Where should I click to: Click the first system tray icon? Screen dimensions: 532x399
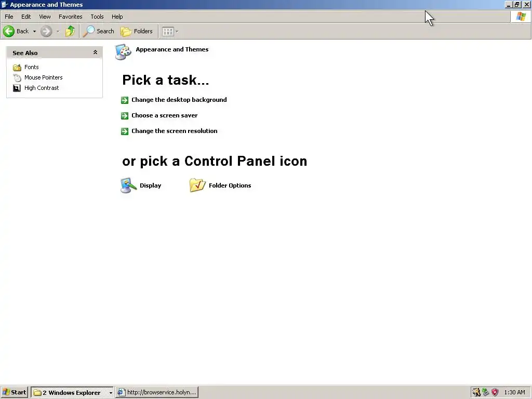pos(476,392)
